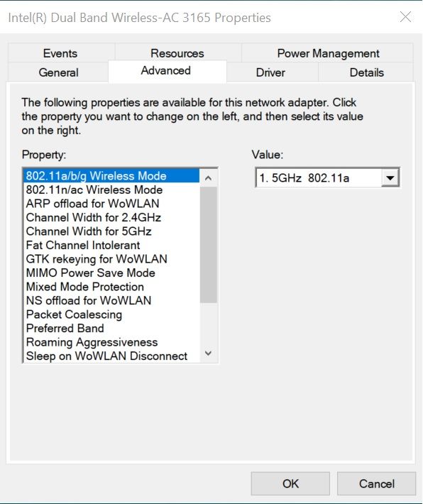Select 802.11n/ac Wireless Mode property

click(111, 190)
